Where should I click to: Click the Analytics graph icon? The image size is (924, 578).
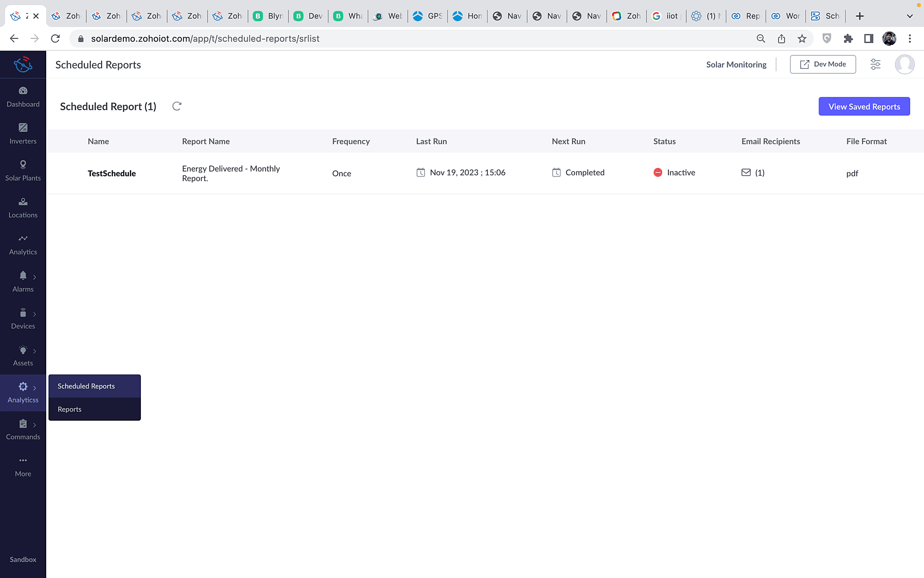[x=23, y=239]
